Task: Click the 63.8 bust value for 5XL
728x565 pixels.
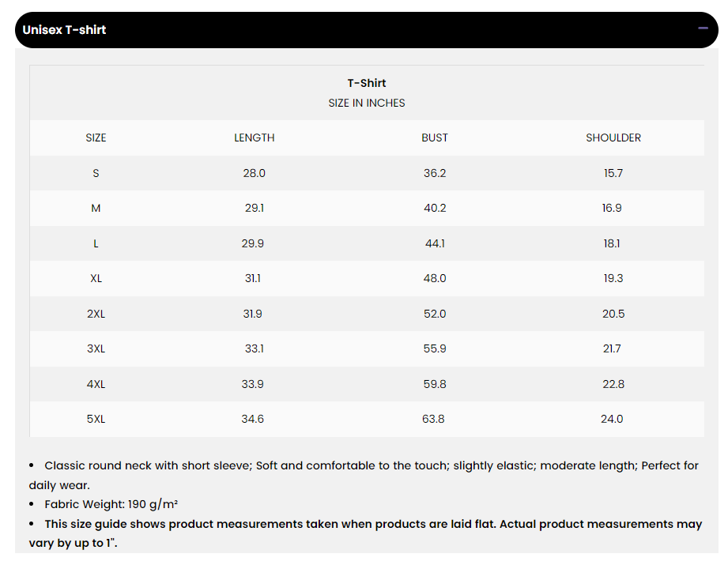Action: pyautogui.click(x=433, y=419)
